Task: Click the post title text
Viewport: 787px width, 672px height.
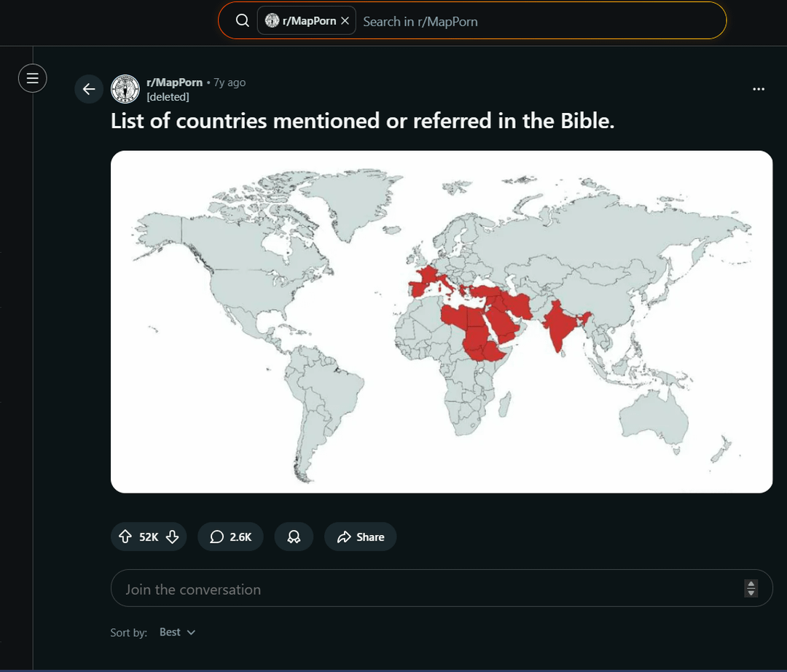Action: point(362,120)
